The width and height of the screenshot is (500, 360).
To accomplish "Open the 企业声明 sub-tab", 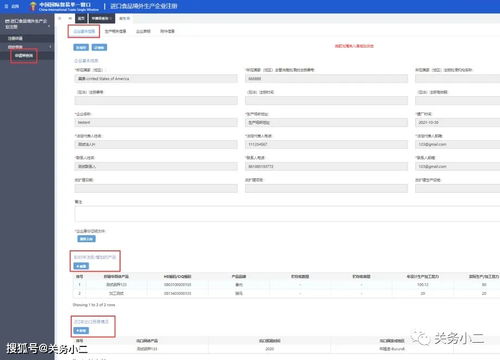I will click(143, 31).
